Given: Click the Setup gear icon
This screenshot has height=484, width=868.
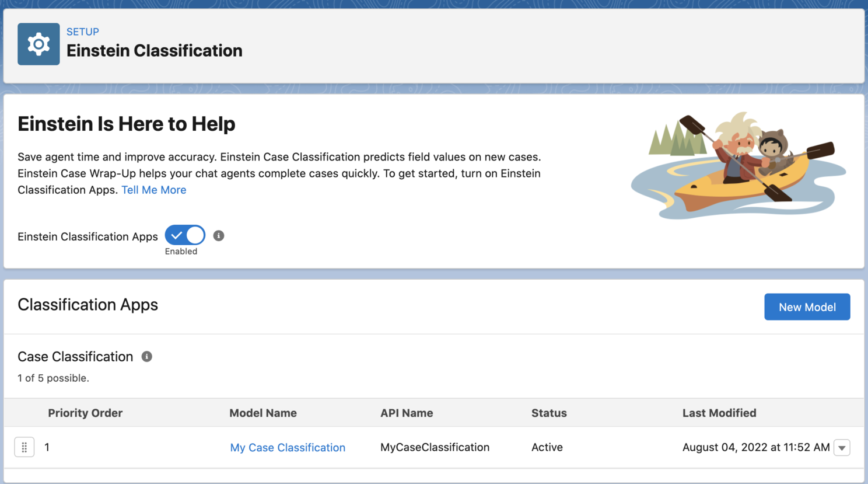Looking at the screenshot, I should [38, 44].
